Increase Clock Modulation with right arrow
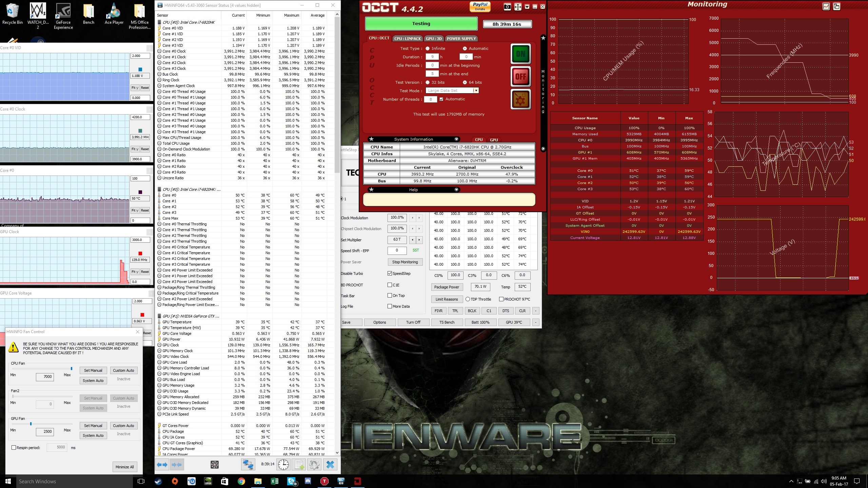This screenshot has height=488, width=868. click(x=419, y=218)
